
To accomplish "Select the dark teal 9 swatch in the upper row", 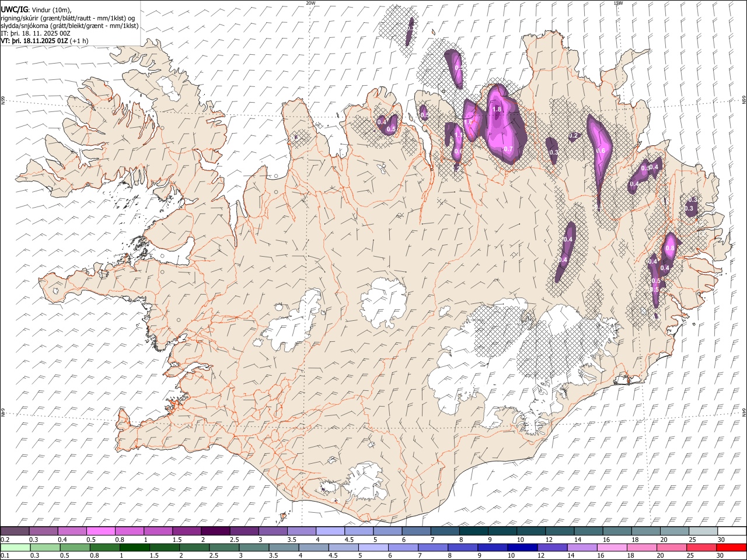I will [502, 531].
